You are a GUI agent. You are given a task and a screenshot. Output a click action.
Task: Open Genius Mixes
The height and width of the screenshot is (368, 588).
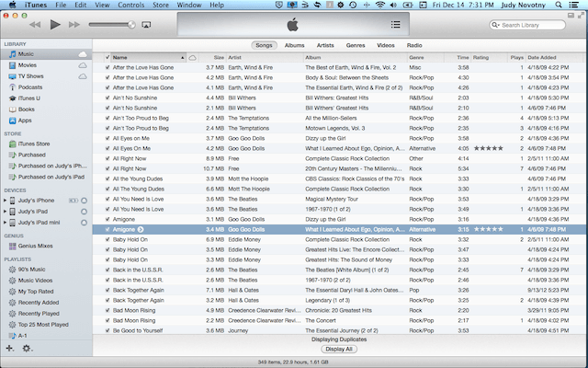click(x=35, y=246)
